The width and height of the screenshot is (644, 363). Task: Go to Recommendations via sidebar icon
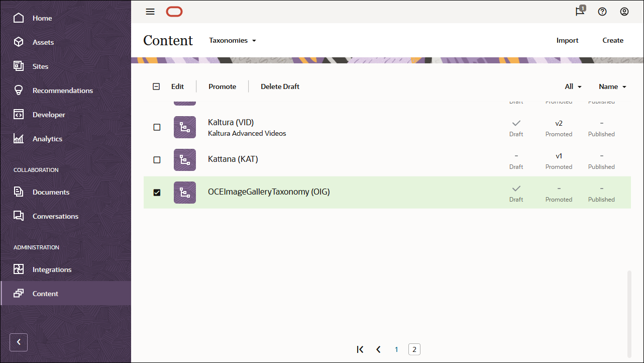(63, 90)
